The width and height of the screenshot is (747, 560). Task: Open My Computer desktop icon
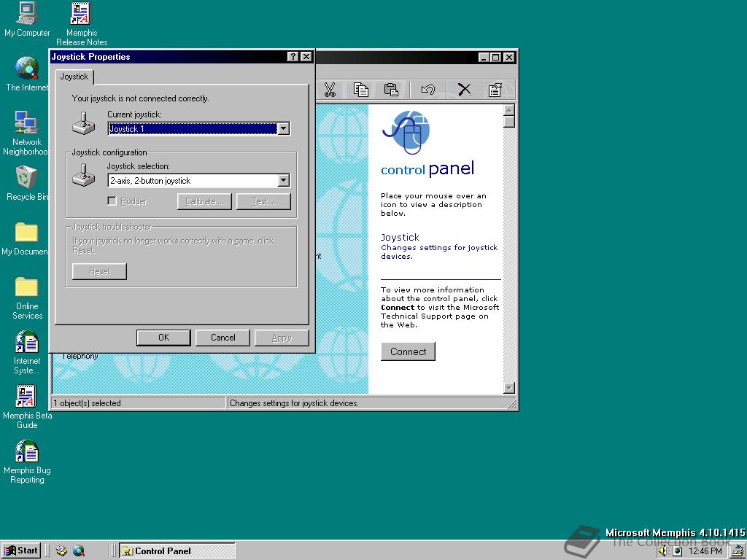(27, 20)
